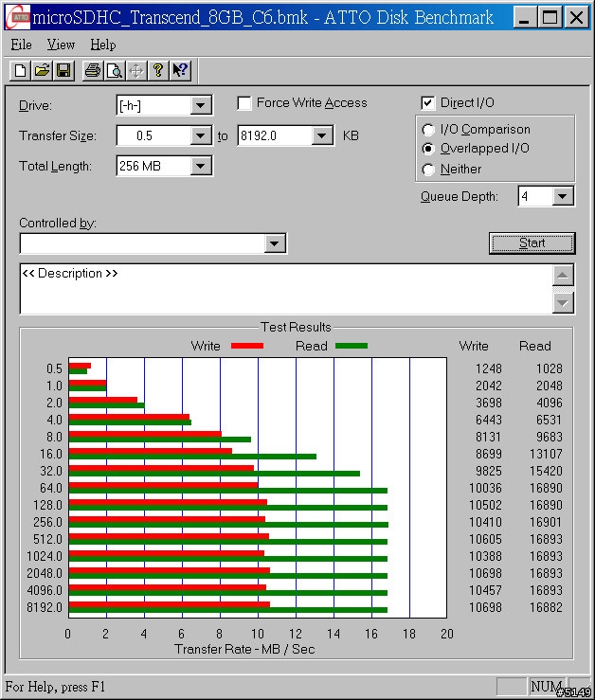Expand the maximum Transfer Size 8192.0 dropdown

(x=321, y=135)
